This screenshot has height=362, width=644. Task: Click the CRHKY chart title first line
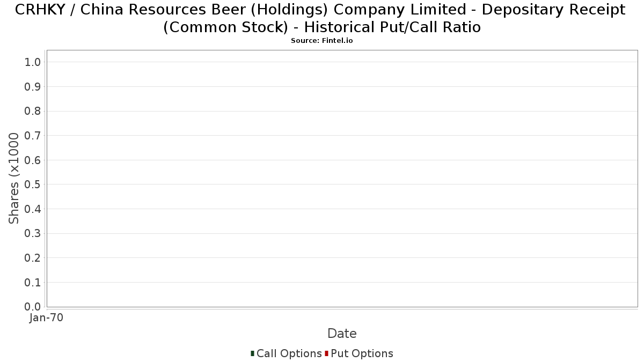320,10
